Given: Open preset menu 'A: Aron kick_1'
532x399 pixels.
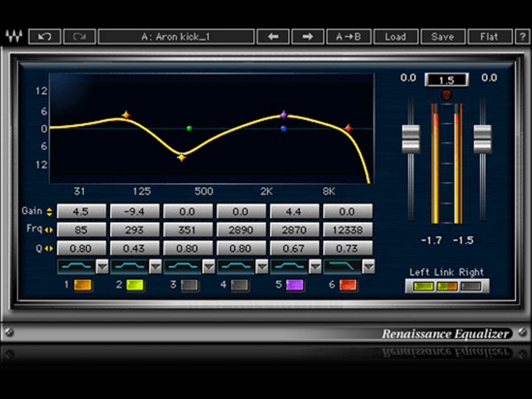Looking at the screenshot, I should click(x=176, y=37).
